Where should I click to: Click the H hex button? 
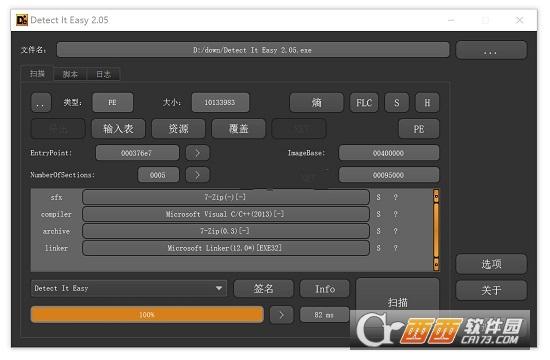(427, 103)
